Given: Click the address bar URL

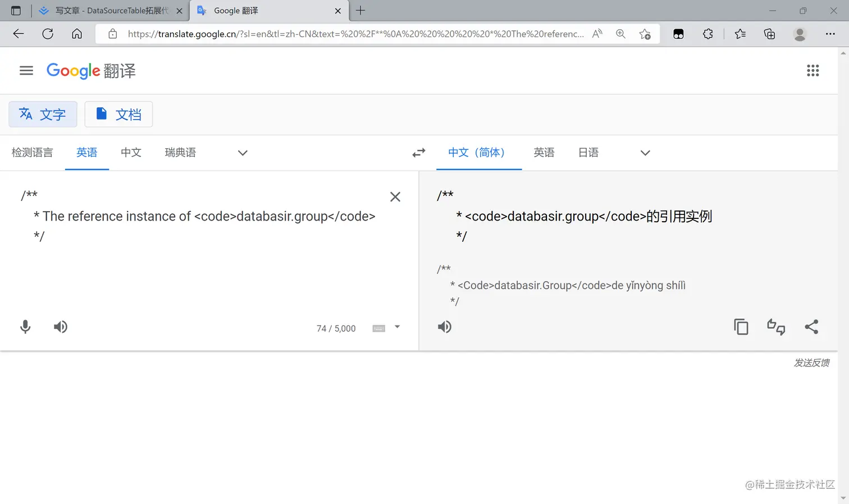Looking at the screenshot, I should tap(355, 34).
